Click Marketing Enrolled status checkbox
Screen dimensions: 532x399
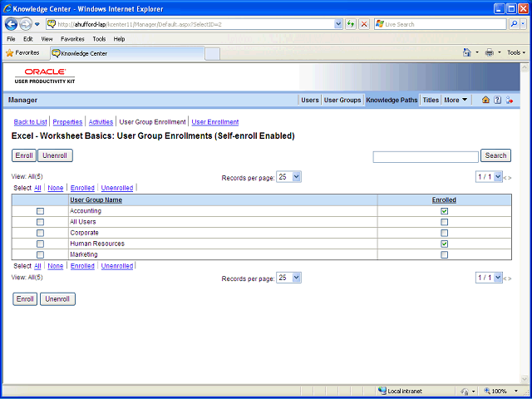(444, 254)
